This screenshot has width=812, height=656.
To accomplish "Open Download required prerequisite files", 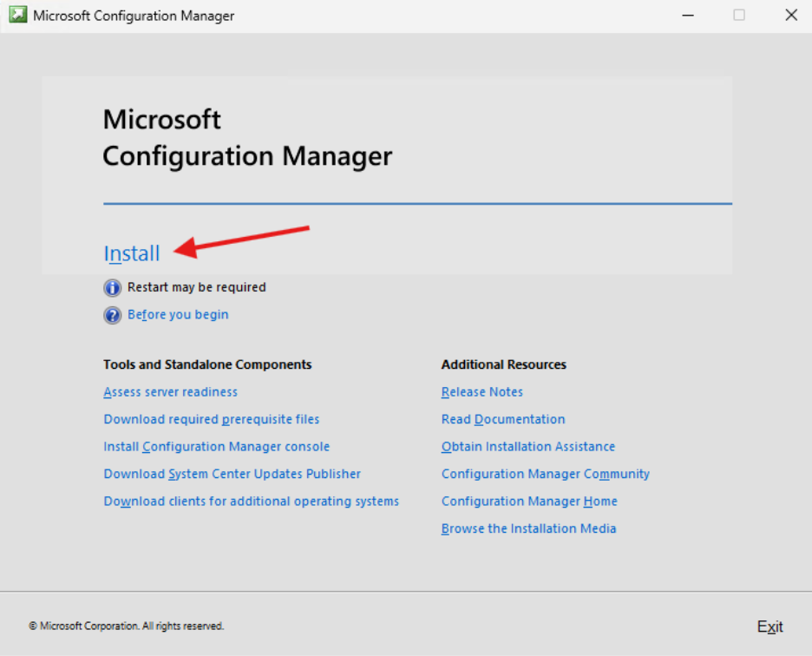I will [x=211, y=418].
